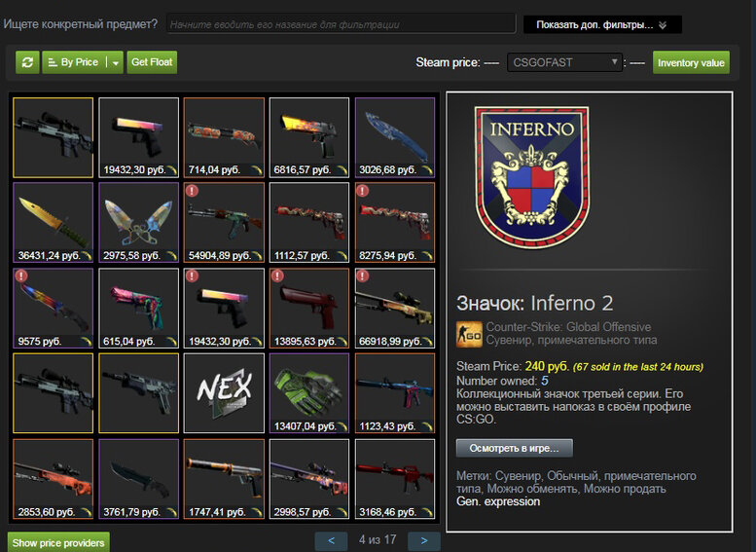
Task: Click Осмотреть в игре button
Action: [x=515, y=448]
